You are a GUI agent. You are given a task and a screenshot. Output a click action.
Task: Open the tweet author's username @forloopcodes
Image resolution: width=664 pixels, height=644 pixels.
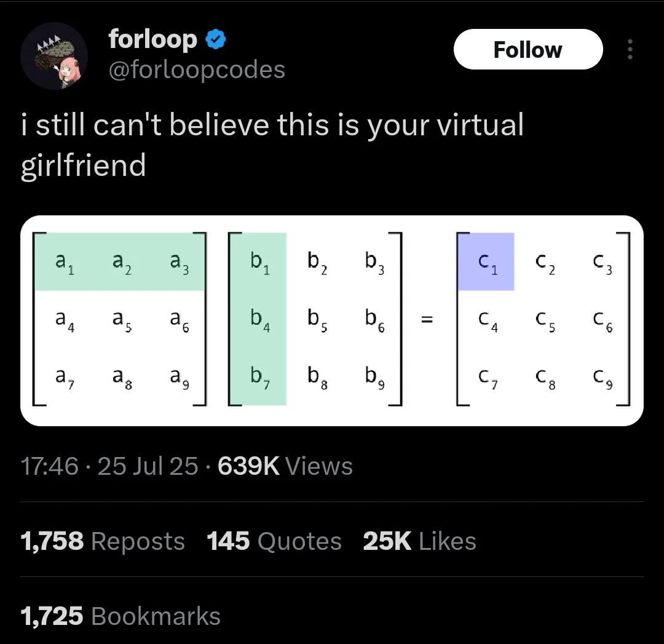[x=197, y=70]
